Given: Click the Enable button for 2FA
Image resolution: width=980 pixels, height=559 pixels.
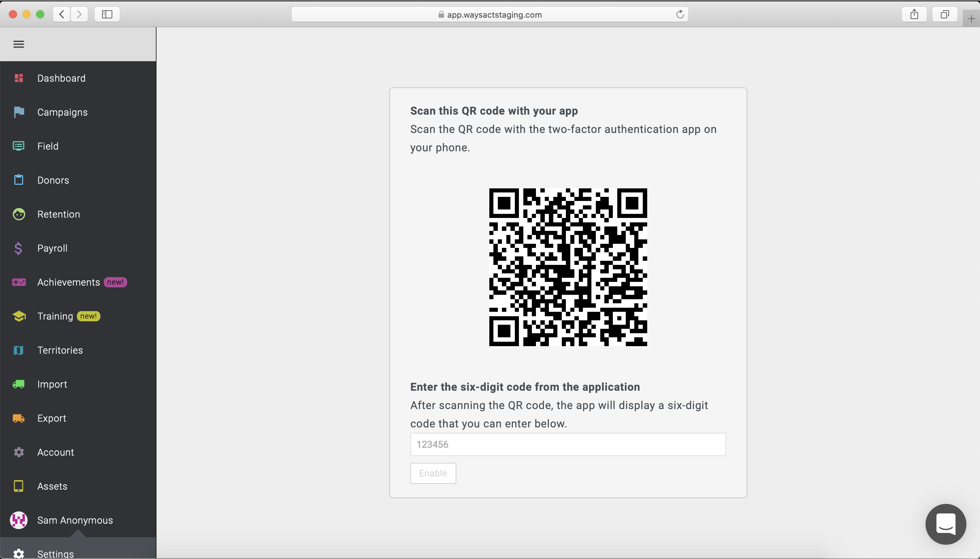Looking at the screenshot, I should coord(433,473).
